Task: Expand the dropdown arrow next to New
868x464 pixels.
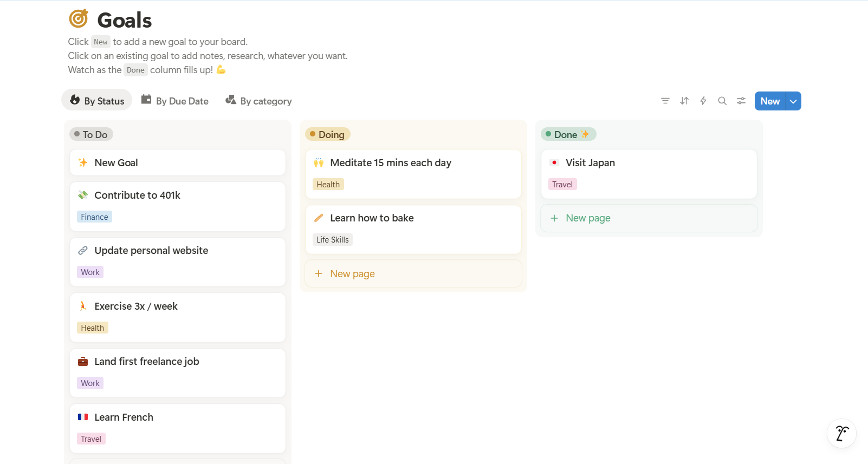Action: pyautogui.click(x=793, y=101)
